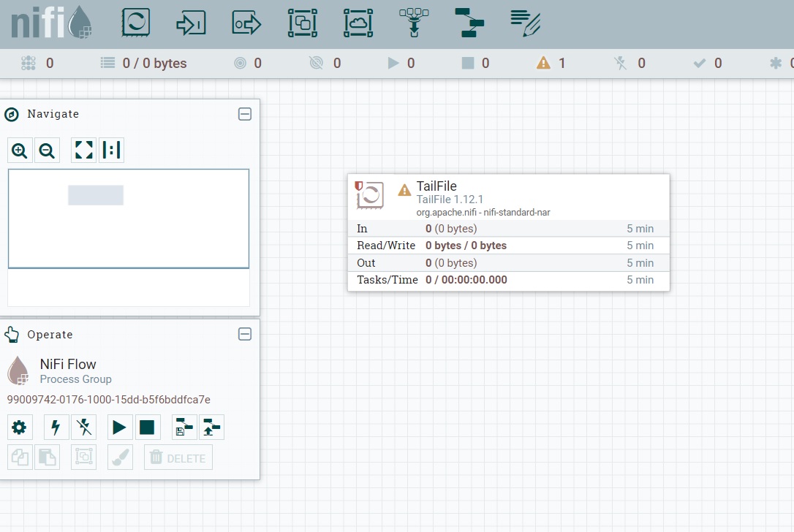The height and width of the screenshot is (532, 794).
Task: Set canvas to actual size
Action: [111, 151]
